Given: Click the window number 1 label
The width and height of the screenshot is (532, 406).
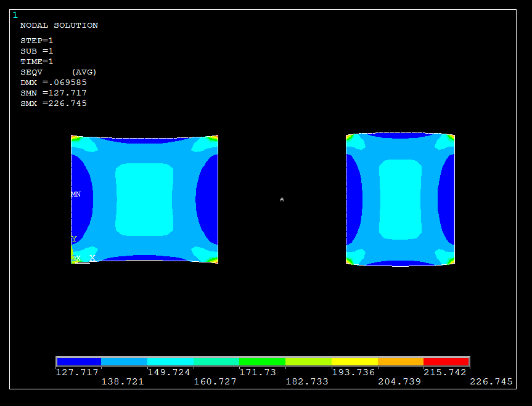Looking at the screenshot, I should [x=15, y=15].
